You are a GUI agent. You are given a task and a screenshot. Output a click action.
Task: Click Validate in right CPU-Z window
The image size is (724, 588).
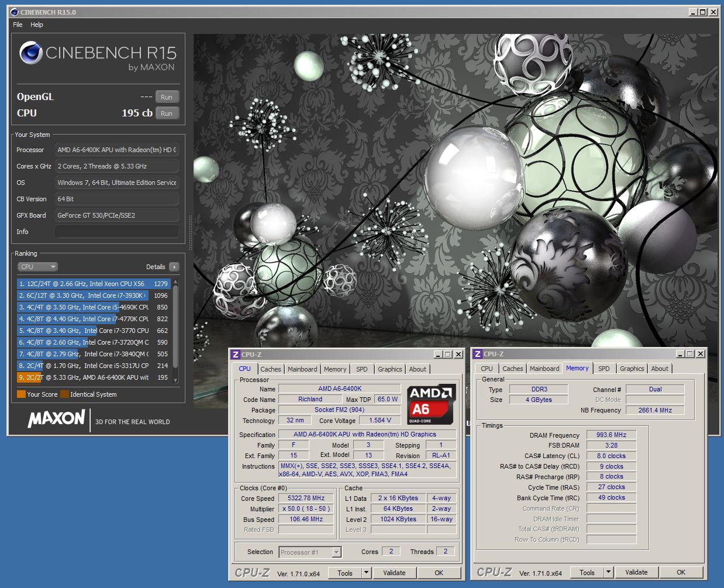pyautogui.click(x=636, y=572)
